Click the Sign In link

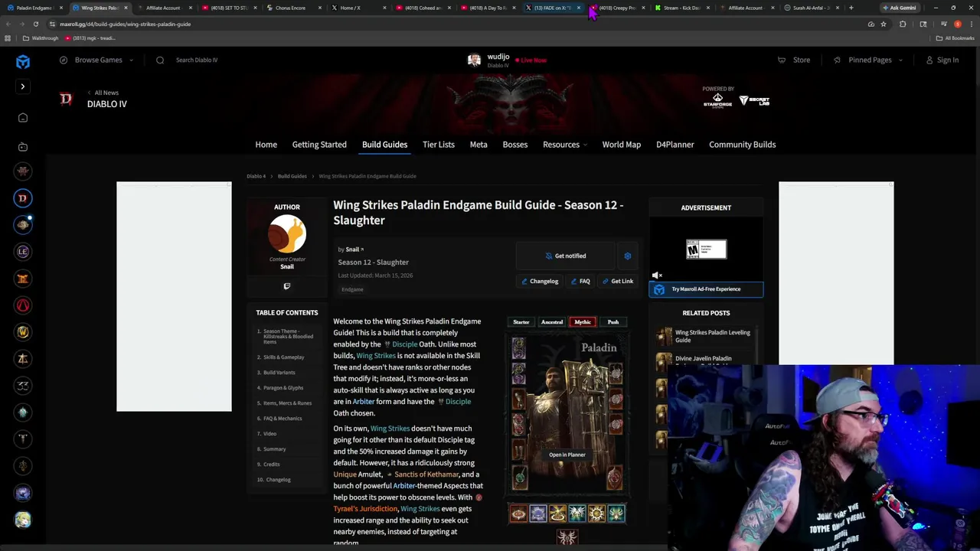[x=942, y=60]
